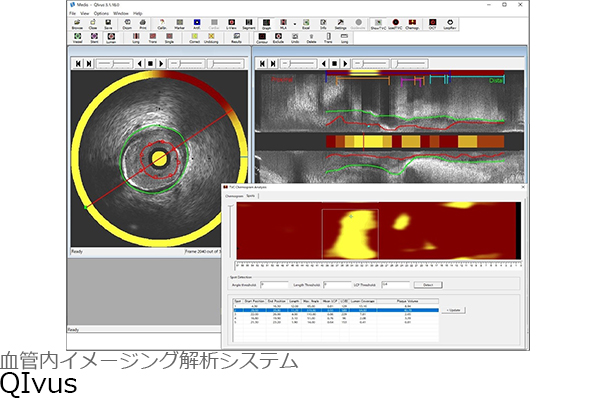Step back one frame in cross-section view

pyautogui.click(x=140, y=64)
